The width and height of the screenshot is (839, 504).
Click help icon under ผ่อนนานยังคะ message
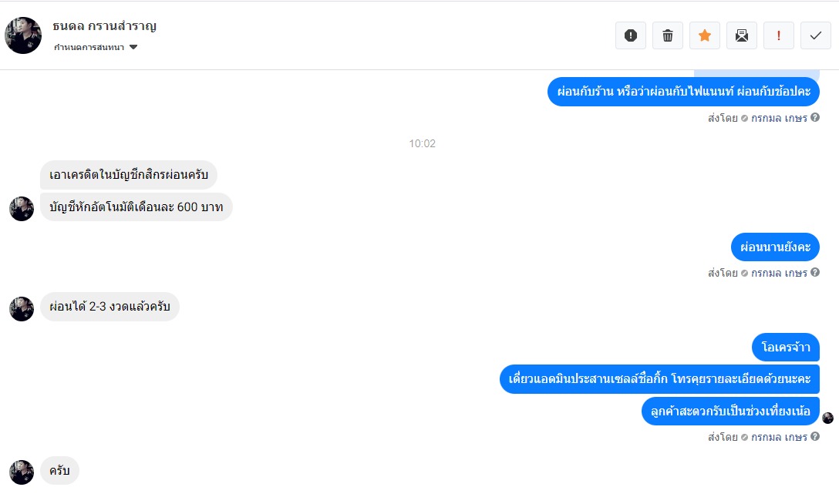pyautogui.click(x=815, y=273)
